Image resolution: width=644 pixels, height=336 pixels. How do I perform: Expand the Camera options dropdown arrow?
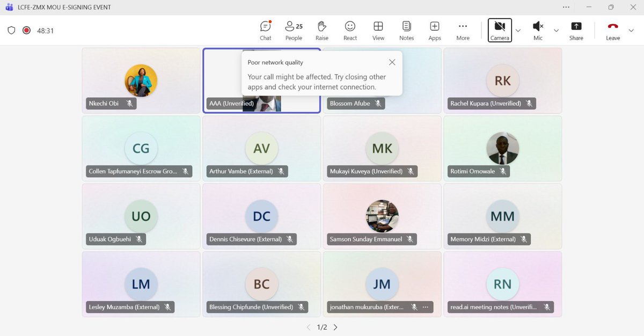[518, 31]
